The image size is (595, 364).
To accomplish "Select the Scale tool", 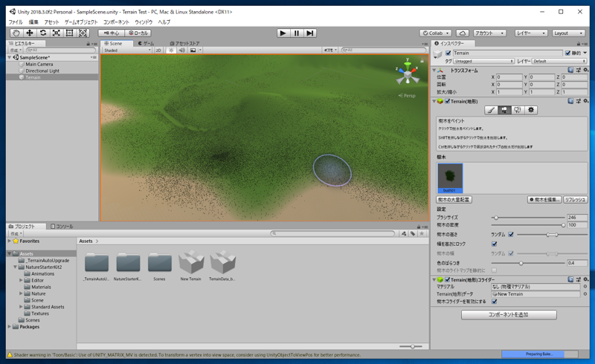I will coord(57,33).
